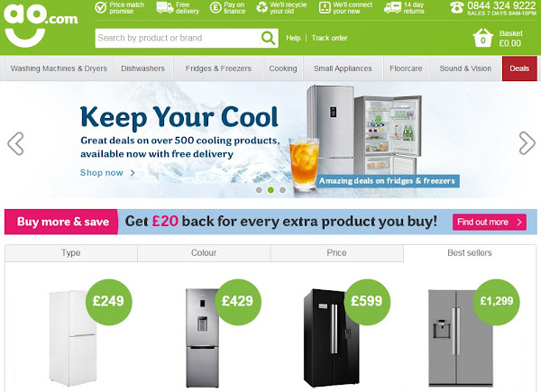Screen dimensions: 541x392
Task: Click the search by product field
Action: (178, 38)
